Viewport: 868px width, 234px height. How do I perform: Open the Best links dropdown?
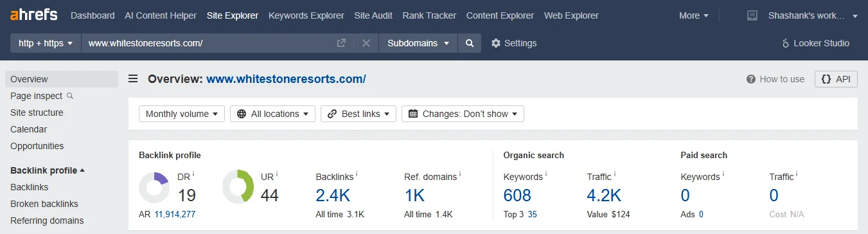coord(359,114)
